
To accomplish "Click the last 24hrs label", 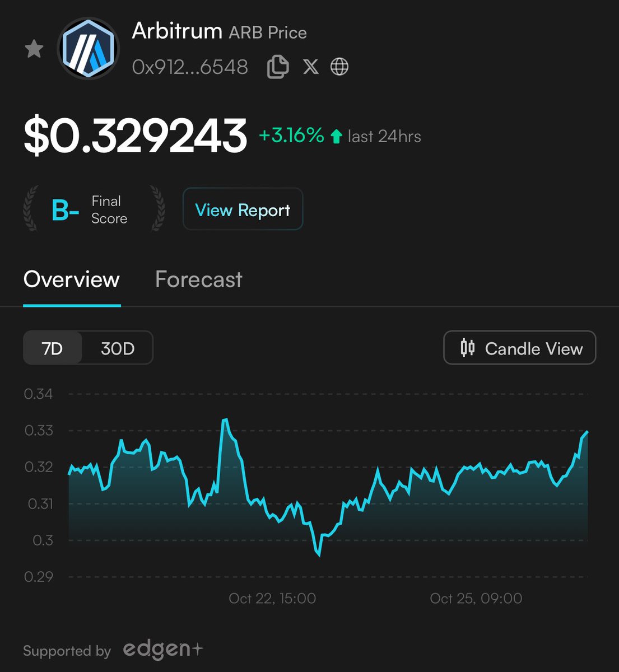I will [384, 136].
